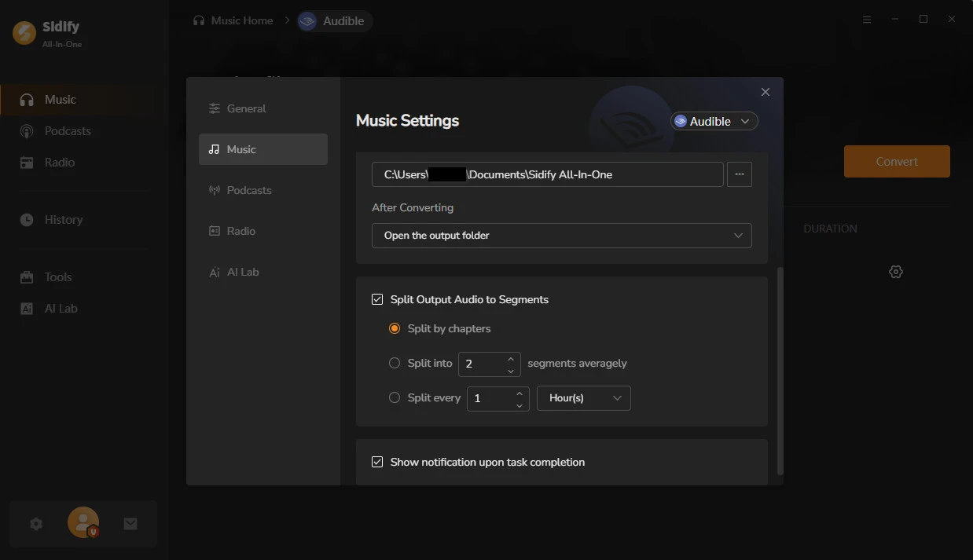Image resolution: width=973 pixels, height=560 pixels.
Task: Click the sidebar AI Lab icon
Action: pyautogui.click(x=27, y=309)
